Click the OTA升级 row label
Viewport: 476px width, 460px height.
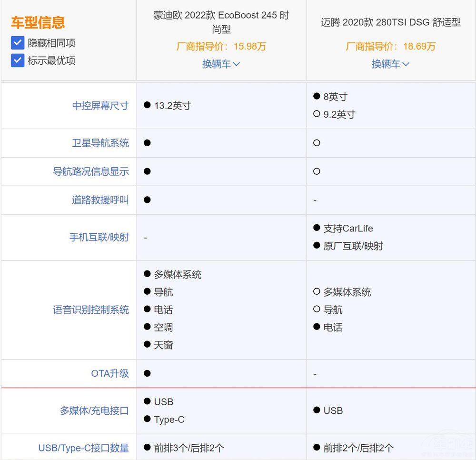[109, 374]
